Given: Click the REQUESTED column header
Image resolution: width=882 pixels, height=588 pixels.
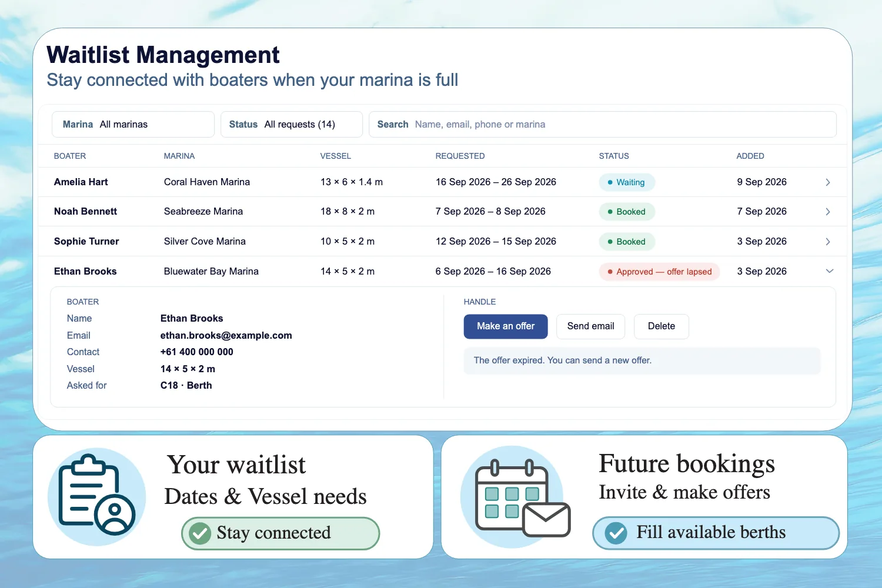Looking at the screenshot, I should [x=460, y=156].
